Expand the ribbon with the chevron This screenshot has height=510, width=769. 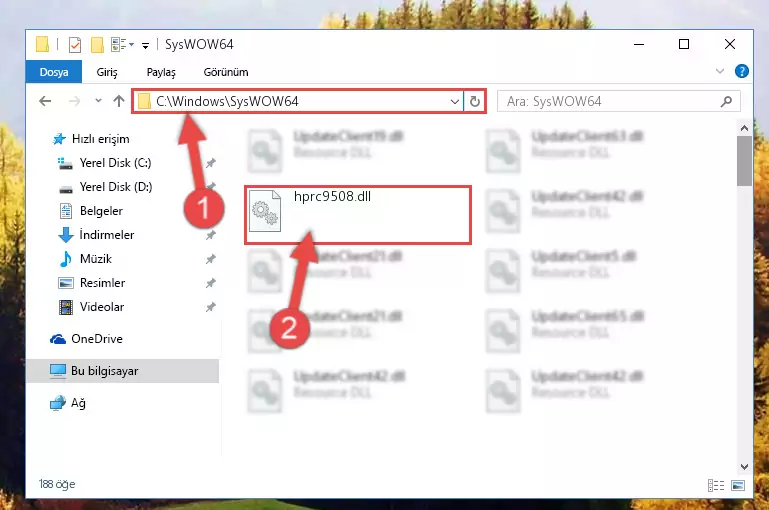tap(719, 72)
